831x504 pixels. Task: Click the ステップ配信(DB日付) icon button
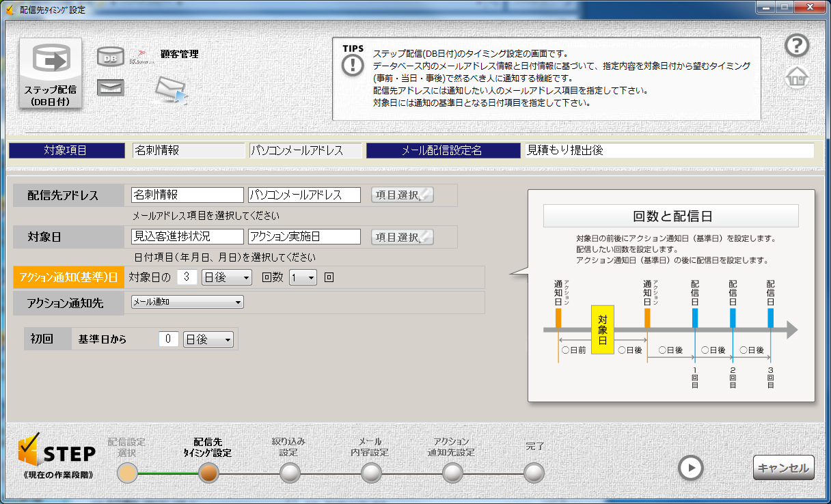coord(51,72)
